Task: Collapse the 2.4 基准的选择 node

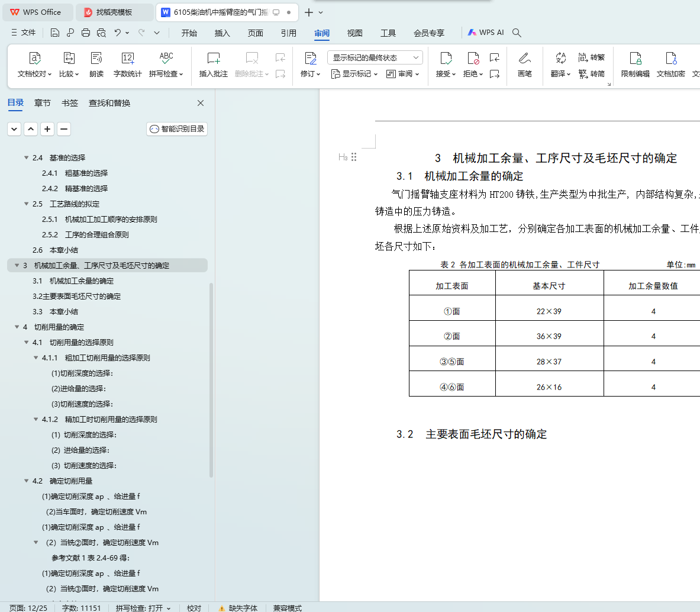Action: (27, 157)
